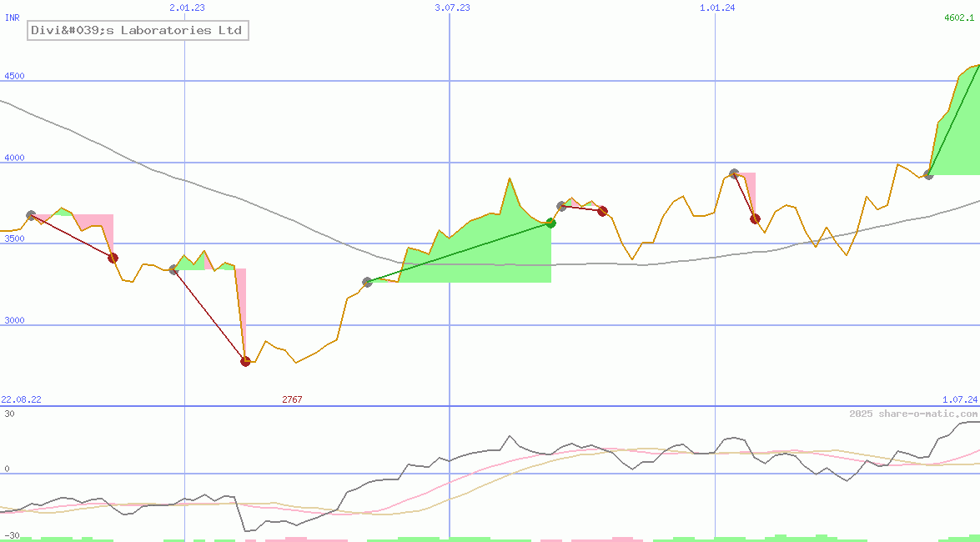The width and height of the screenshot is (980, 542).
Task: Click the gray entry marker just after 1.01.24
Action: point(735,173)
